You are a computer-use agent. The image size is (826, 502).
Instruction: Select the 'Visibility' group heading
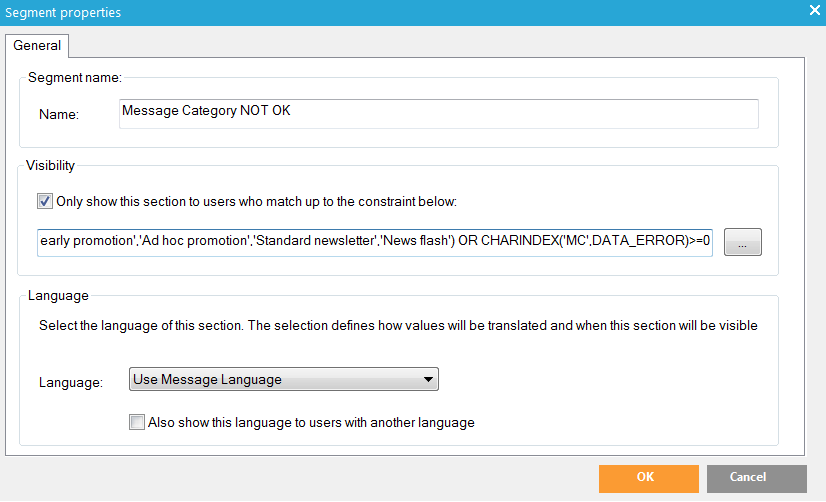click(x=51, y=165)
